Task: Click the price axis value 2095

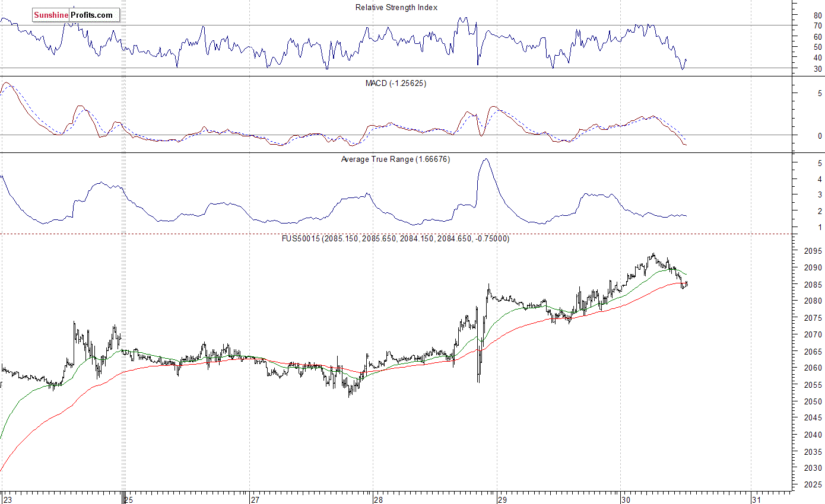Action: (813, 251)
